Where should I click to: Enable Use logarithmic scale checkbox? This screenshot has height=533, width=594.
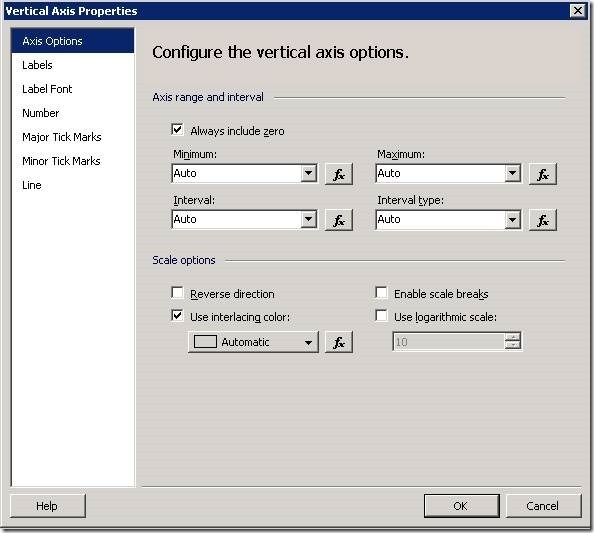pos(381,316)
